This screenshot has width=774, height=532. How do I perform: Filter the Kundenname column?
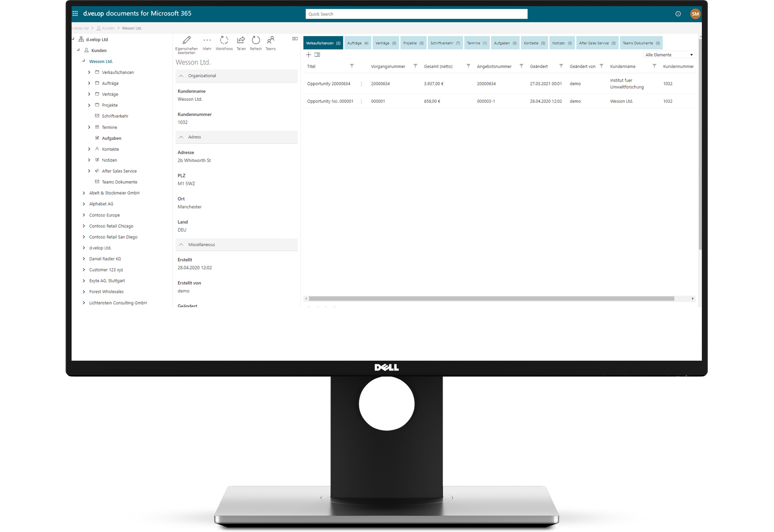654,66
